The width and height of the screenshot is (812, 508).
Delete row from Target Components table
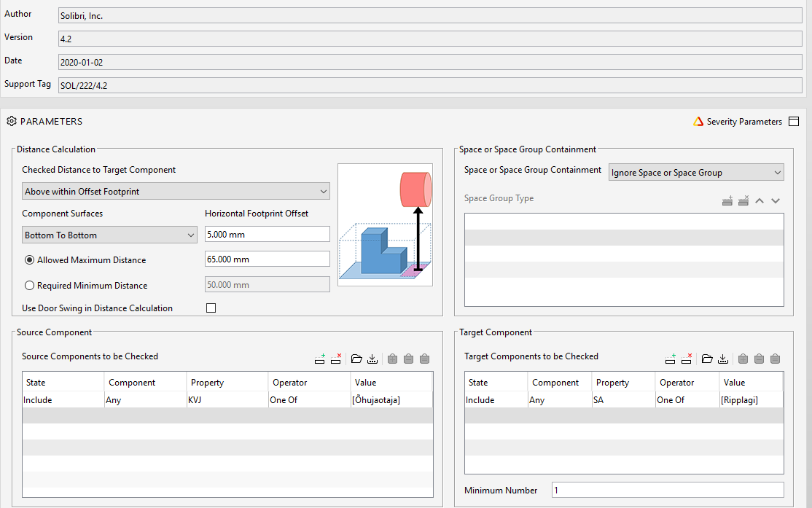point(687,359)
